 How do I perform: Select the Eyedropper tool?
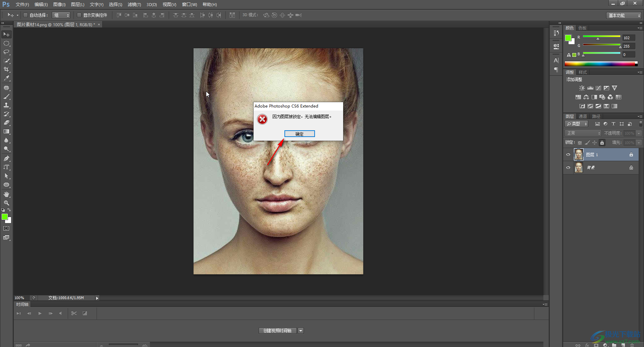pyautogui.click(x=6, y=78)
